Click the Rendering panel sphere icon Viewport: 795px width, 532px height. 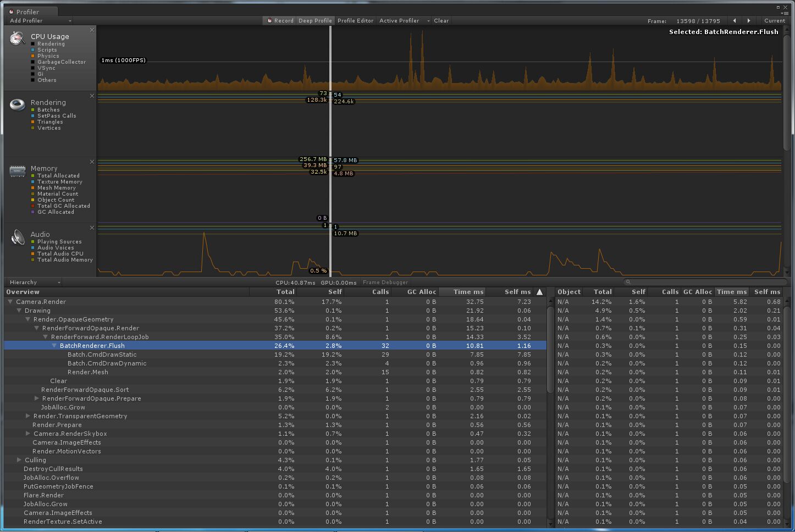pos(17,104)
